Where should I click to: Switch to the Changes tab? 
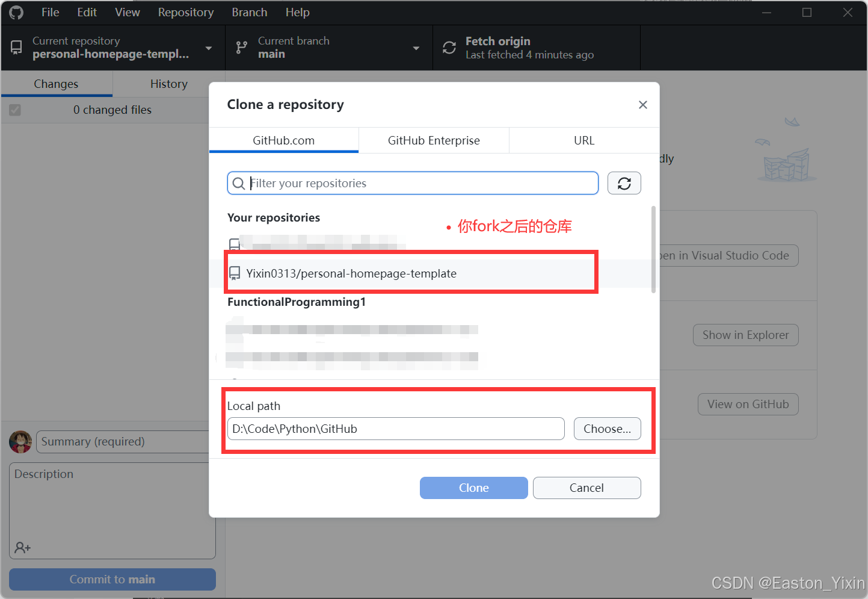[x=57, y=84]
